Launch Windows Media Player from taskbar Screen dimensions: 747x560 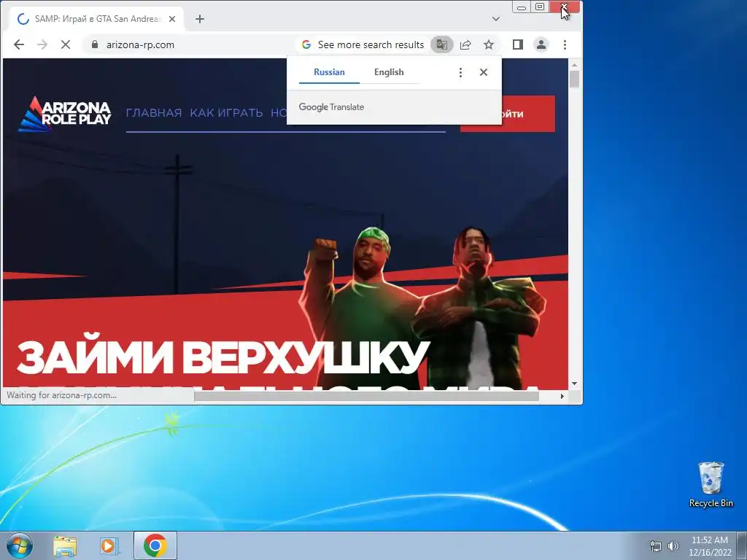pyautogui.click(x=109, y=546)
